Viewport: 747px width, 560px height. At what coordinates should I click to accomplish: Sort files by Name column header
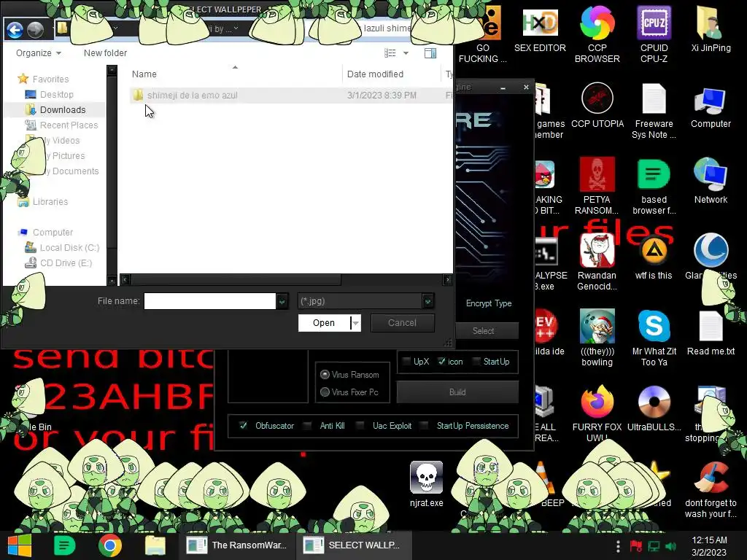coord(144,74)
